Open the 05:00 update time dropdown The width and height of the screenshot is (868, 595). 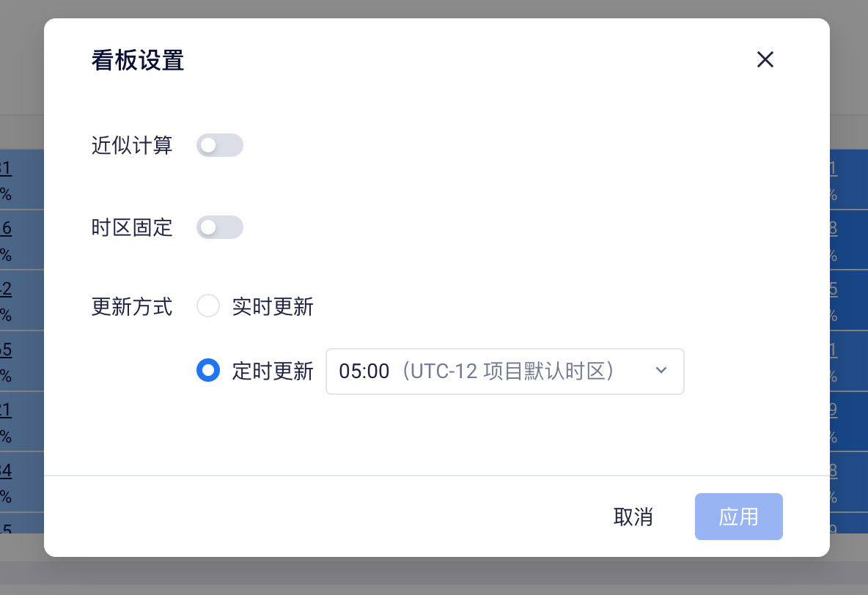tap(504, 372)
